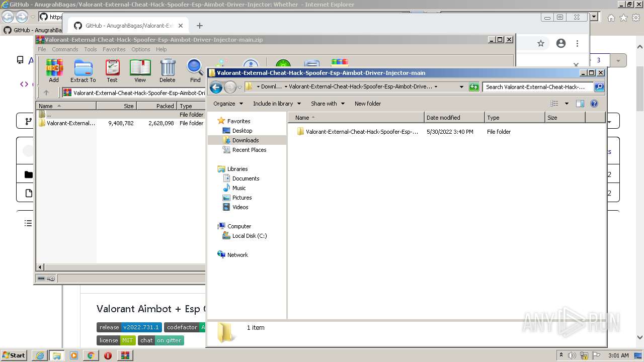Sort by the Date modified column
644x362 pixels.
click(454, 118)
